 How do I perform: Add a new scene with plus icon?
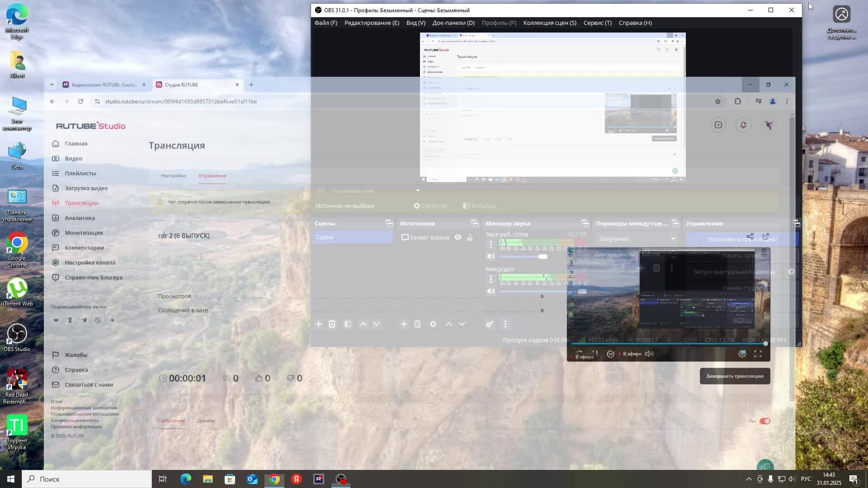pyautogui.click(x=319, y=324)
